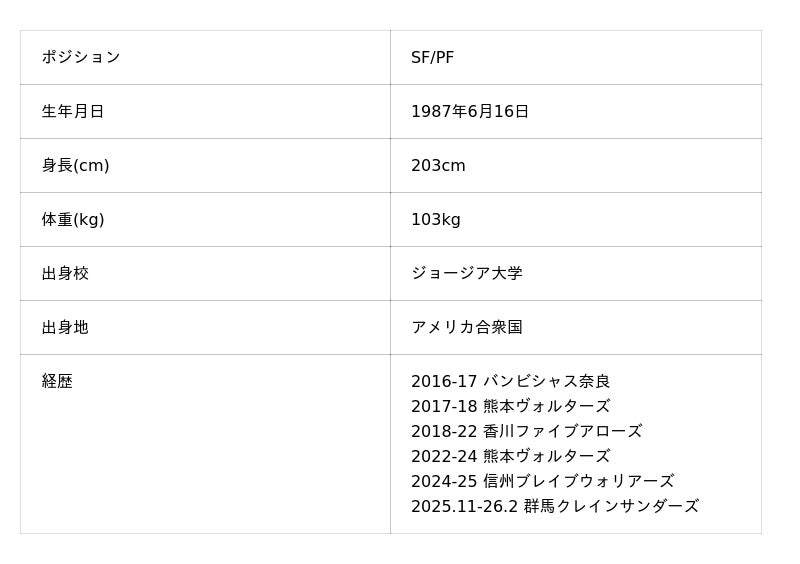Select the 生年月日 row label
The width and height of the screenshot is (800, 564).
click(73, 112)
